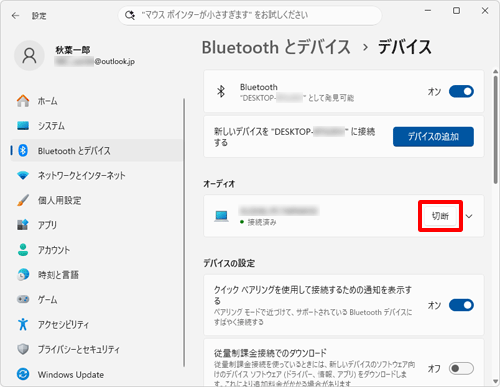Click the オーディオ section heading
Screen dimensions: 500x387
219,184
